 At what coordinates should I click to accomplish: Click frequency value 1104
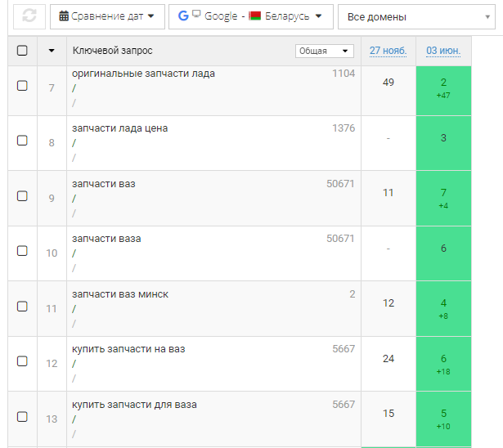[x=344, y=74]
